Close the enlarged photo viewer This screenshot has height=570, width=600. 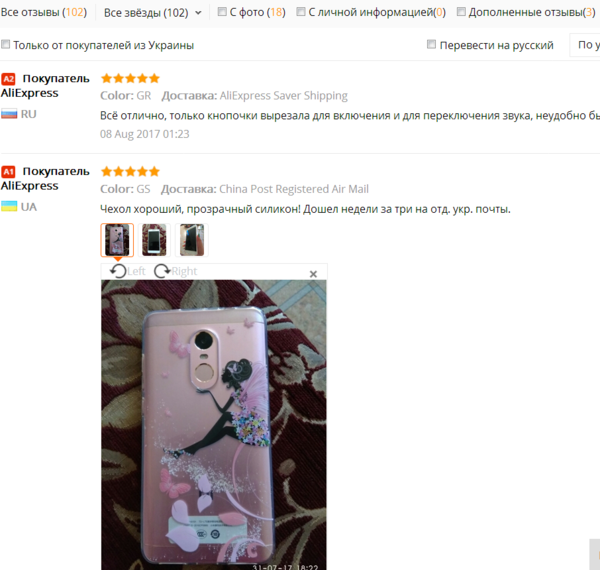tap(313, 274)
